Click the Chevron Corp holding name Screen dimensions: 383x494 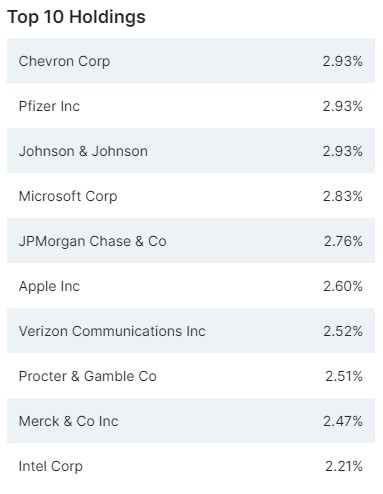tap(64, 61)
